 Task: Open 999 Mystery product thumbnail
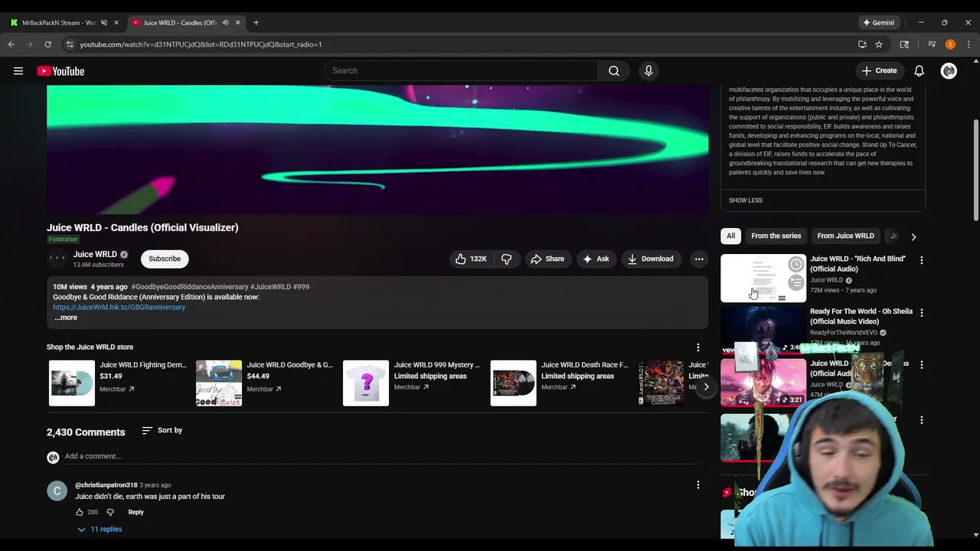coord(366,383)
